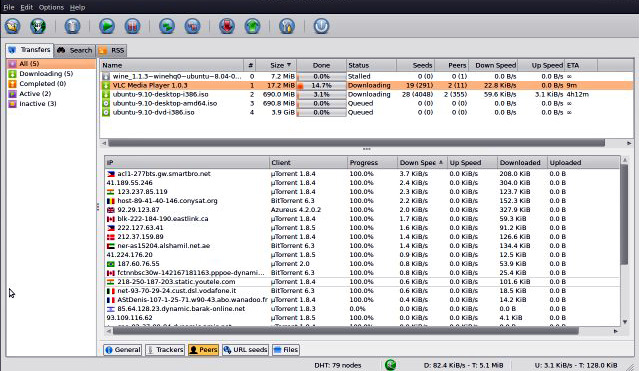Click the 14.7% progress bar of VLC Media Player

(x=322, y=85)
